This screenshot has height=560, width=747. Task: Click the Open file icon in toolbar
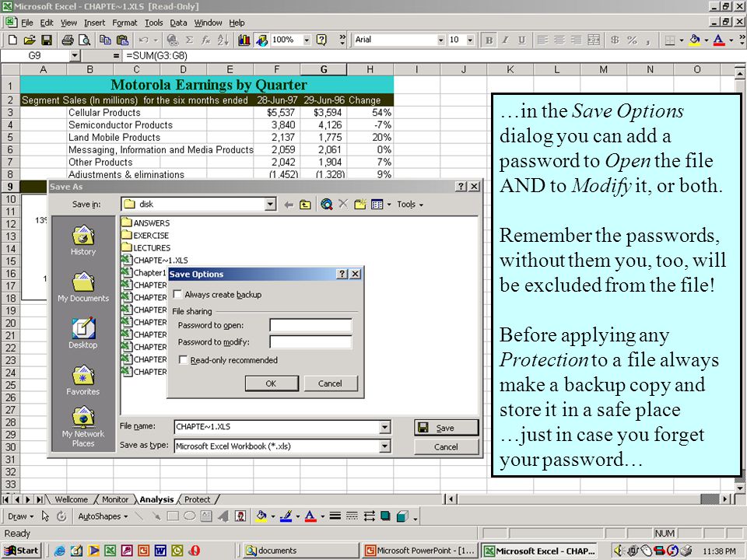(30, 40)
